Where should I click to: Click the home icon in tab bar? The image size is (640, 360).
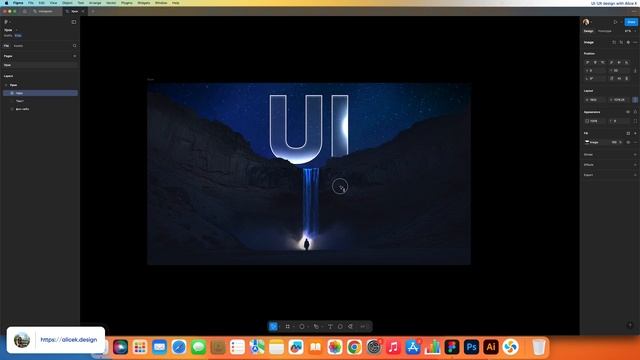(x=24, y=11)
